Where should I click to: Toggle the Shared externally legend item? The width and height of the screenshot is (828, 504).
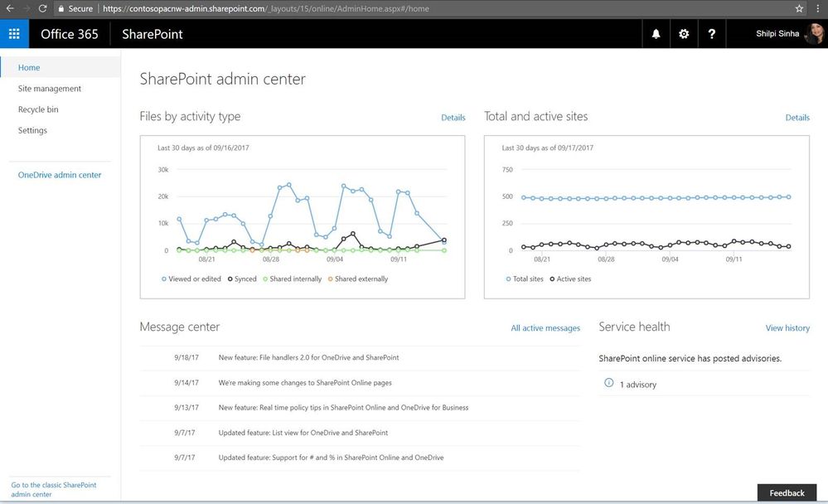357,279
